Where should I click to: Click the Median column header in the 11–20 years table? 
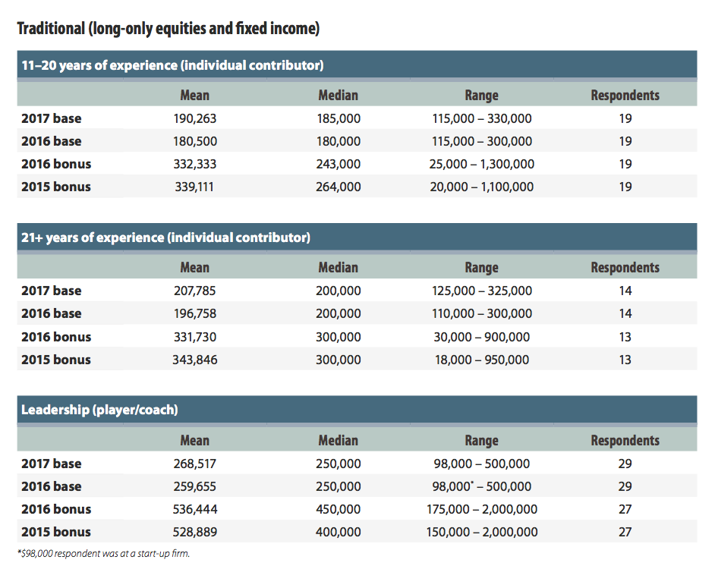click(338, 95)
